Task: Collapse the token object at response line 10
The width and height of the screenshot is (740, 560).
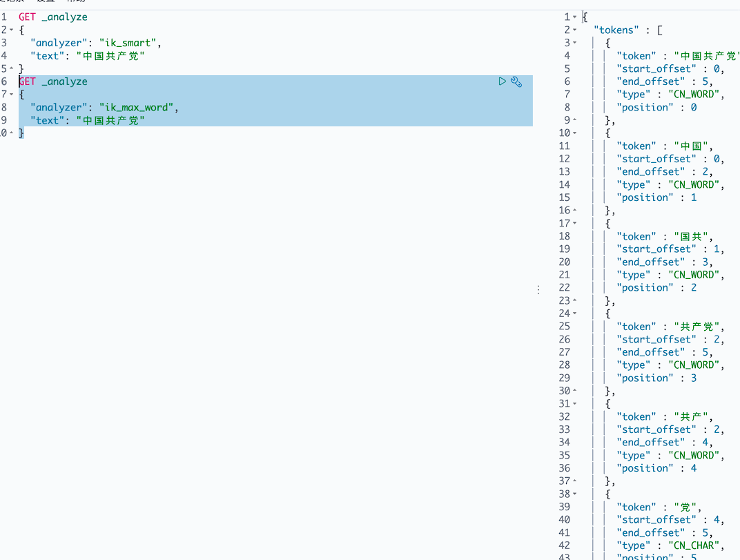Action: pos(574,133)
